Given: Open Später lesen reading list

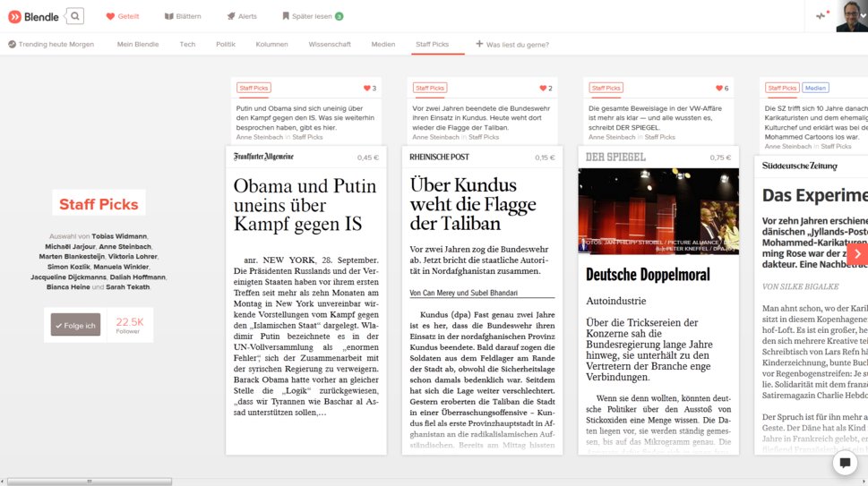Looking at the screenshot, I should [307, 16].
